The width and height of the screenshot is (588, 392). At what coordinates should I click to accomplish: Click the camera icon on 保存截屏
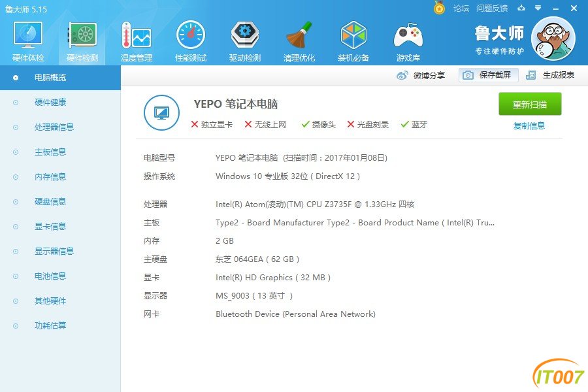[468, 75]
